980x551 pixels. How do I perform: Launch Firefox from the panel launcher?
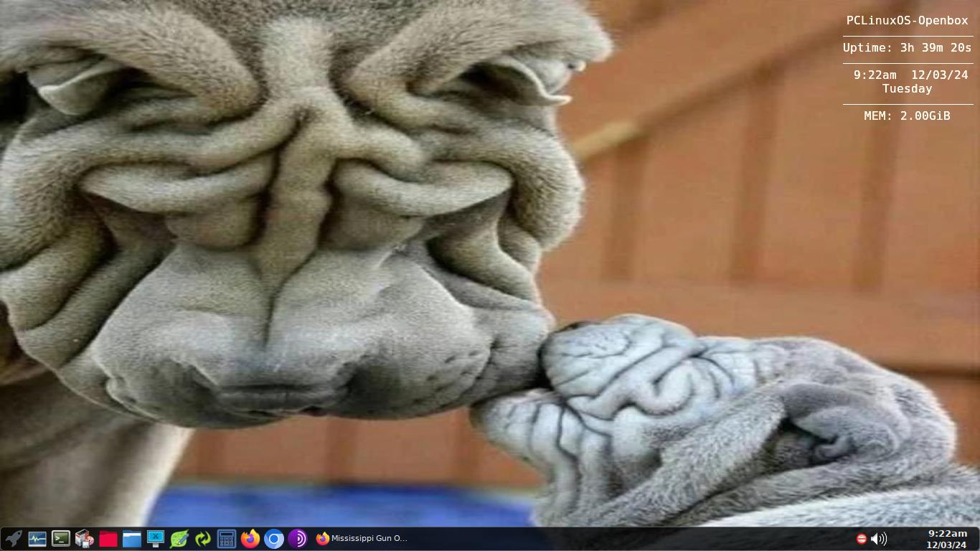point(250,538)
